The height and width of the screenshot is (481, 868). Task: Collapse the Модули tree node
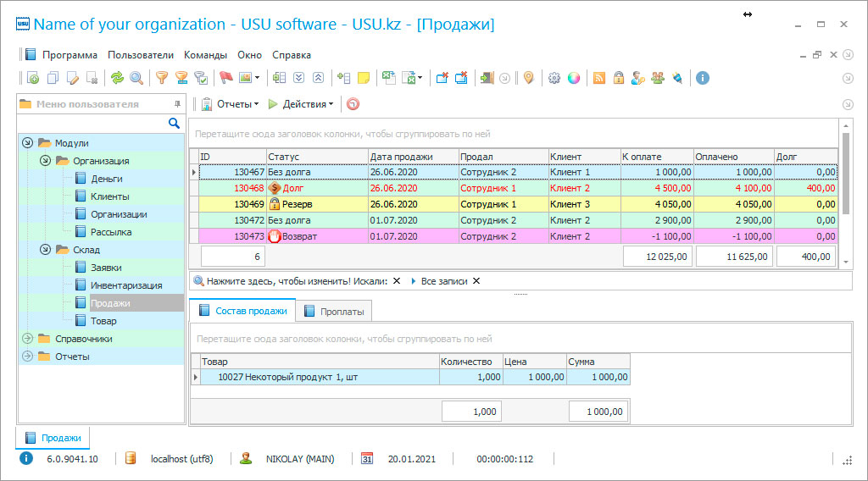click(28, 142)
